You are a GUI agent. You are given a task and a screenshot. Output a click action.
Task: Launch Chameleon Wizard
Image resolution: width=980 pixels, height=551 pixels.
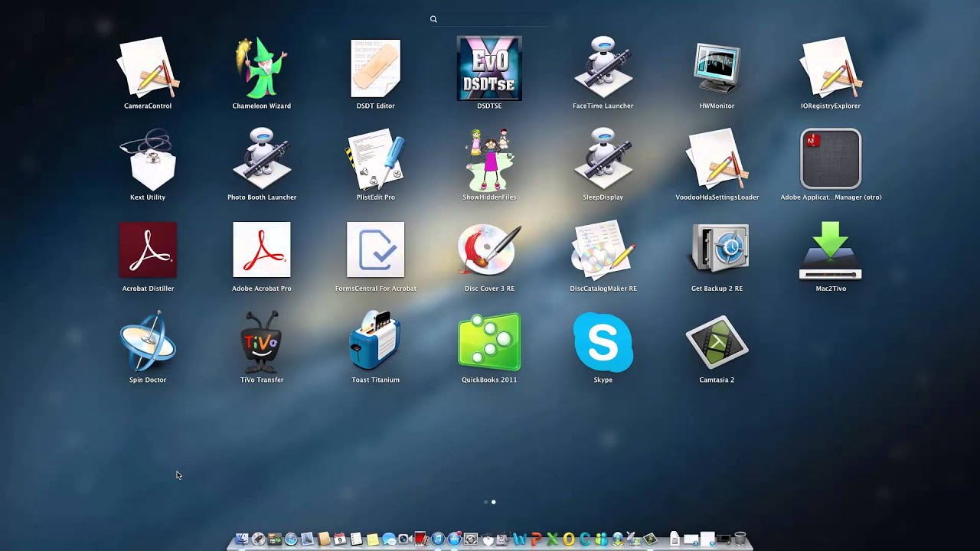(x=261, y=69)
